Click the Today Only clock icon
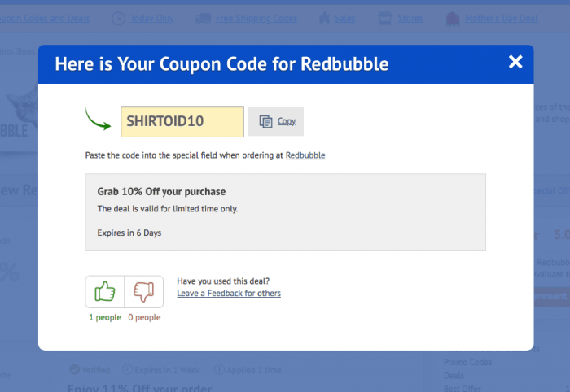This screenshot has height=392, width=570. click(x=118, y=19)
